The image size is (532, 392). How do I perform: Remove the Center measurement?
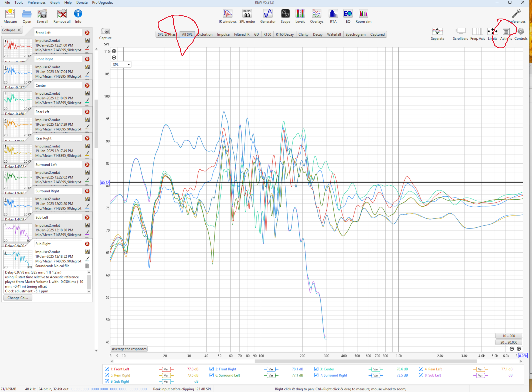[x=87, y=85]
